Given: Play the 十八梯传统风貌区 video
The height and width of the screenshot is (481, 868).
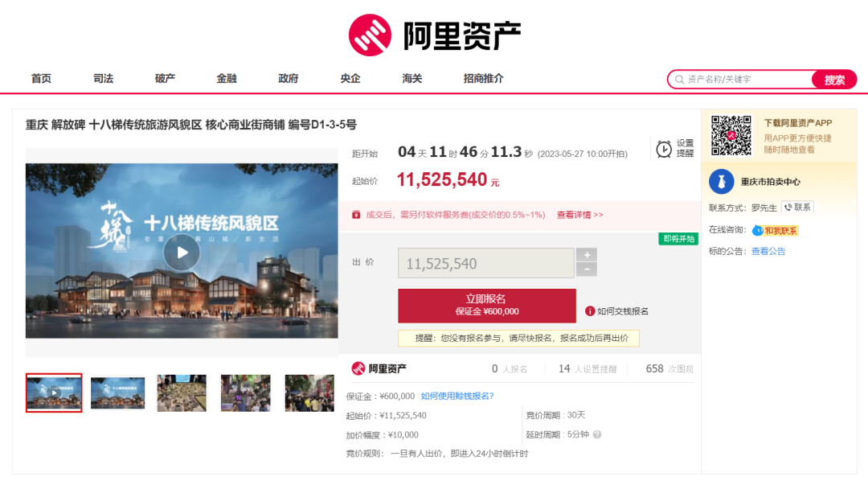Looking at the screenshot, I should tap(182, 253).
